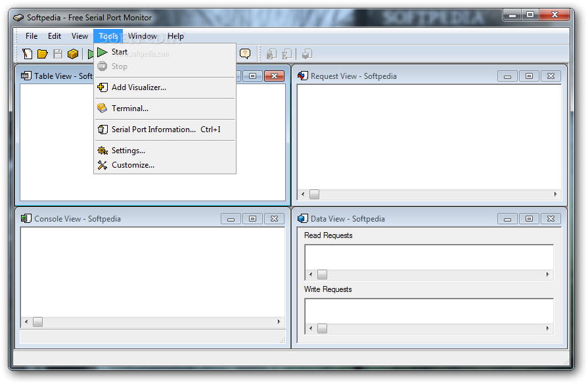This screenshot has height=384, width=588.
Task: Click the "Write Requests" label
Action: [328, 289]
